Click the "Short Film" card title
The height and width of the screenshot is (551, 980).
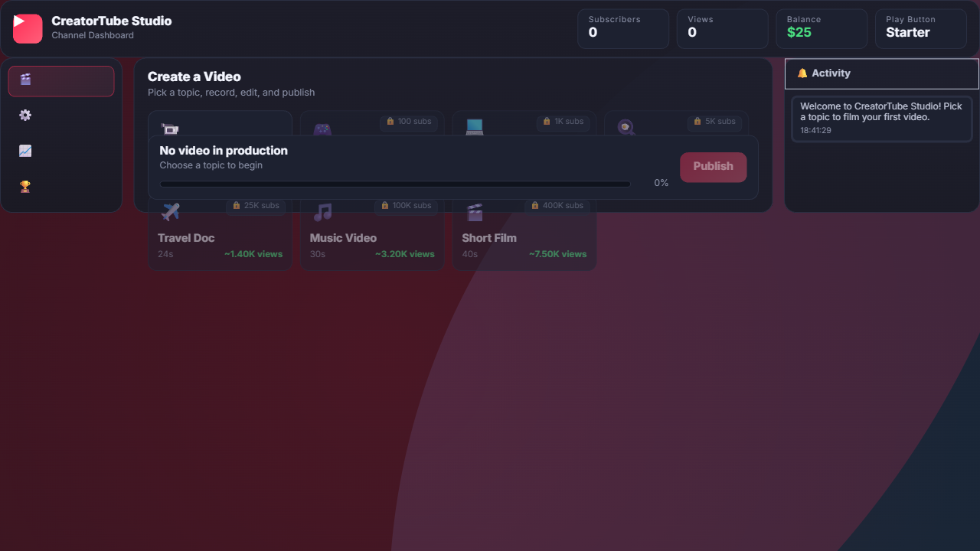point(489,238)
